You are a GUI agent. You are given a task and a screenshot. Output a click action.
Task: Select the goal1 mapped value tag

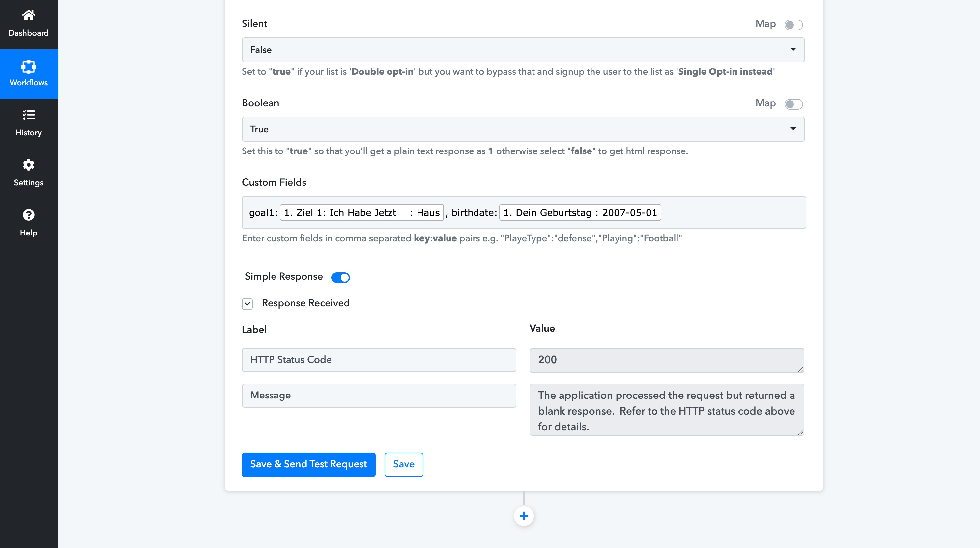click(361, 213)
